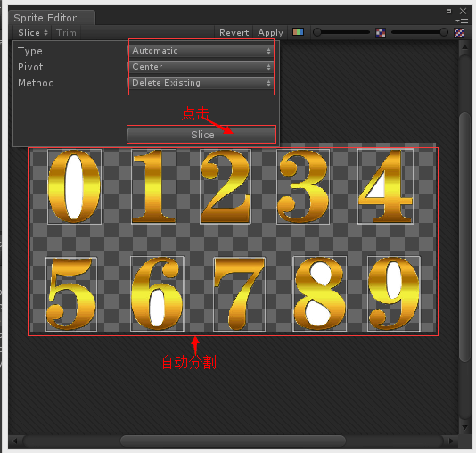Select the sprite of digit 6
476x453 pixels.
pos(157,294)
